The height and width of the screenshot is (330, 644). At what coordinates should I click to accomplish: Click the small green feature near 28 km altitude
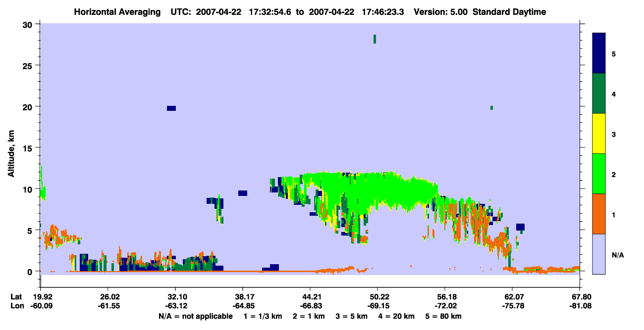(375, 39)
